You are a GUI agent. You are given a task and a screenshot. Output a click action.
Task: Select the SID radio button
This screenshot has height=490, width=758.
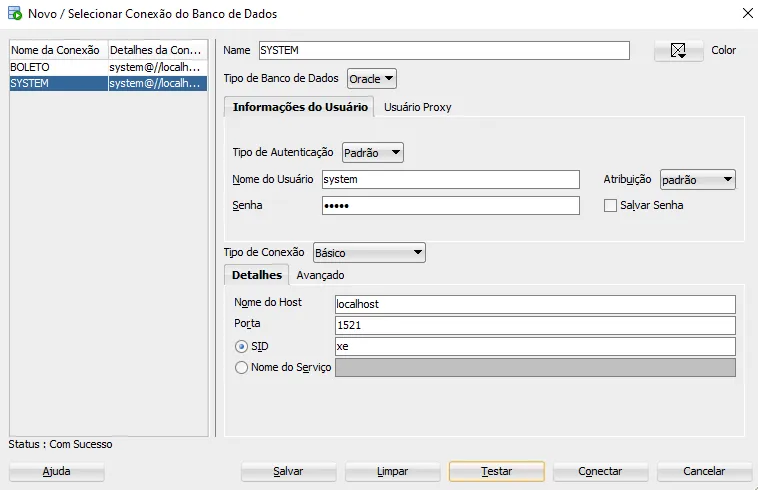pyautogui.click(x=241, y=346)
